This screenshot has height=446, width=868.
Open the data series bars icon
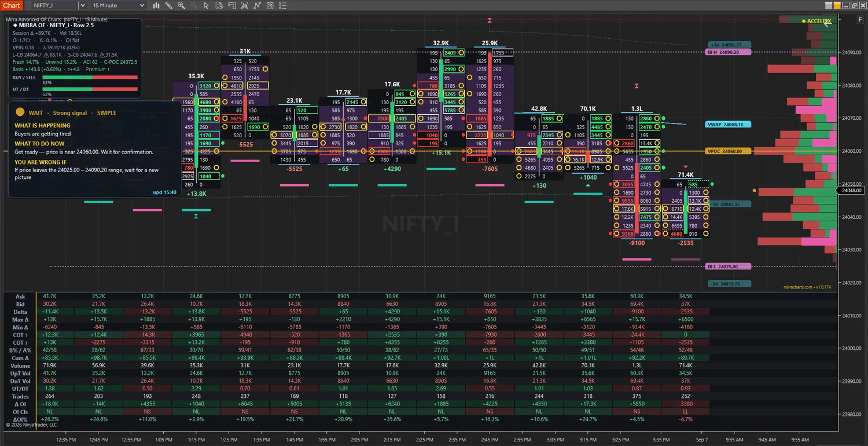pyautogui.click(x=245, y=5)
